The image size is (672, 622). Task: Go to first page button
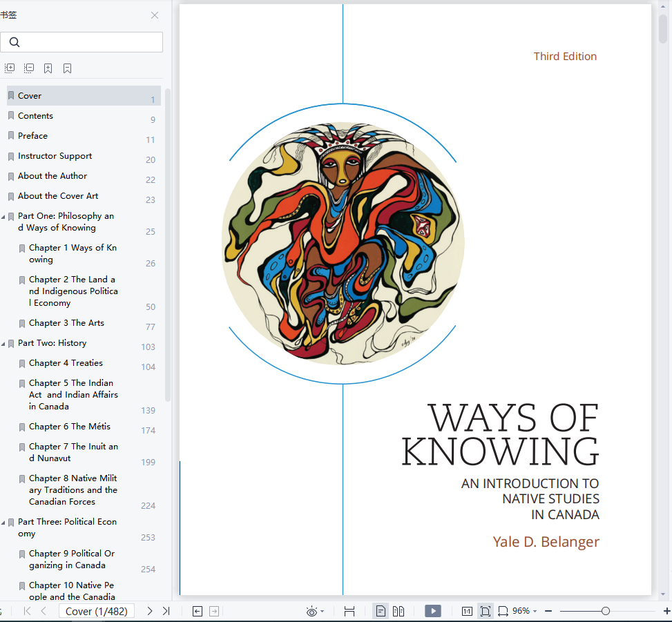click(27, 611)
